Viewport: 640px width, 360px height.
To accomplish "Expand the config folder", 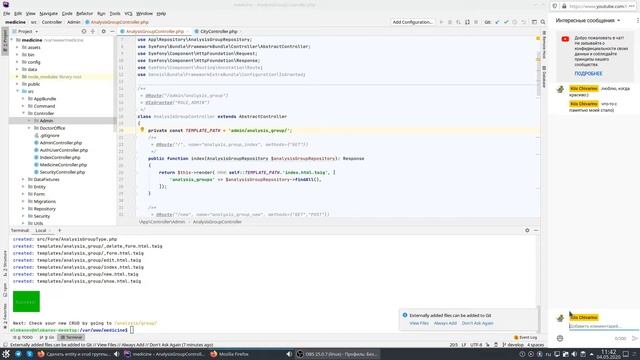I will (18, 62).
